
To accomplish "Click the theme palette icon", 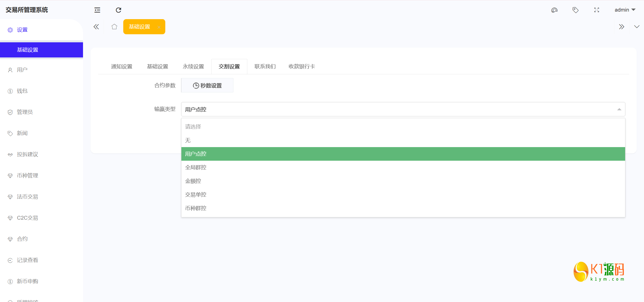I will point(554,10).
